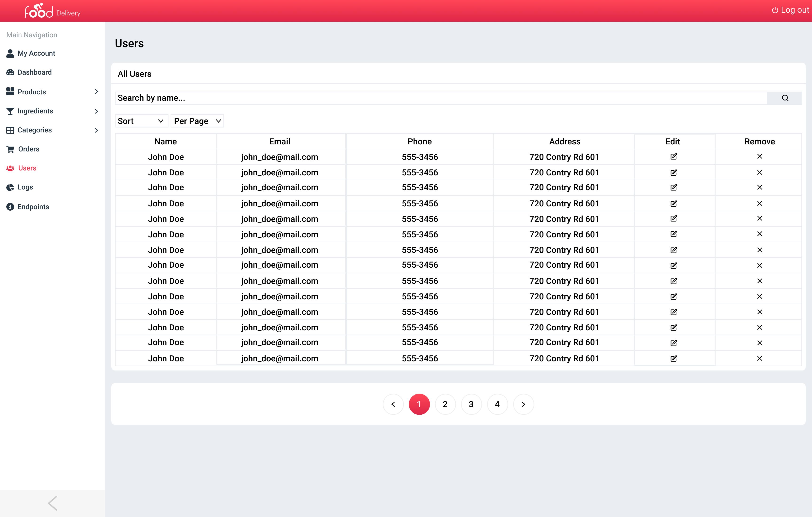Click remove X in last user row
812x517 pixels.
759,359
